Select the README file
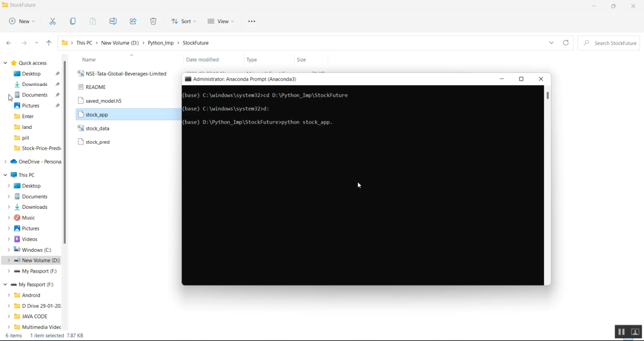Screen dimensions: 644x341 click(x=95, y=87)
